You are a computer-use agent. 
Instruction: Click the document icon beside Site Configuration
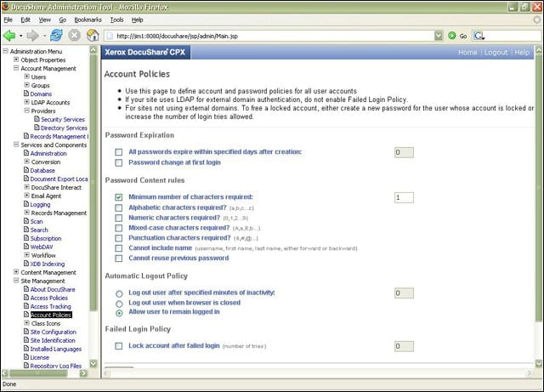(x=26, y=332)
